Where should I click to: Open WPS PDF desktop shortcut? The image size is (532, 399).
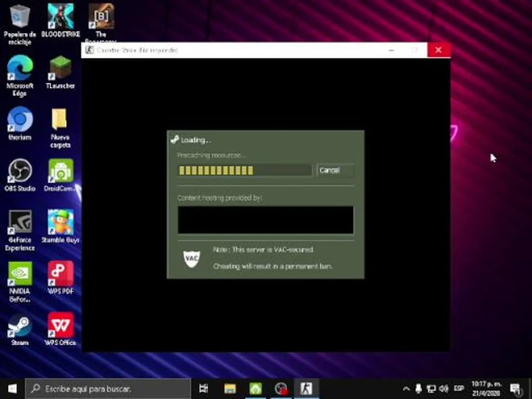click(61, 278)
